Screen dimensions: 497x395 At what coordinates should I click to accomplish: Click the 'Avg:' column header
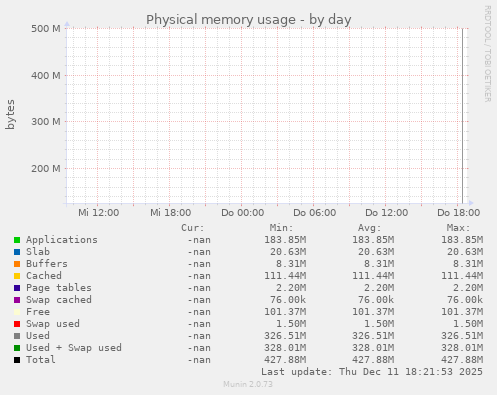370,228
